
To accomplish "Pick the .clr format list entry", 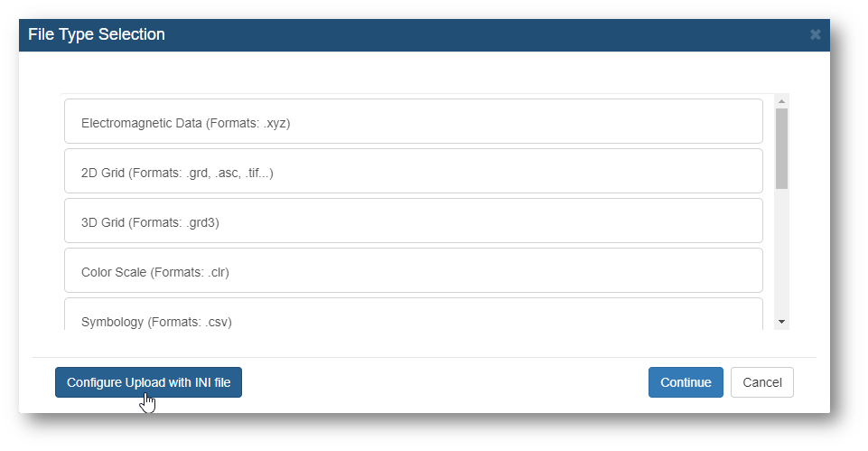I will point(414,271).
